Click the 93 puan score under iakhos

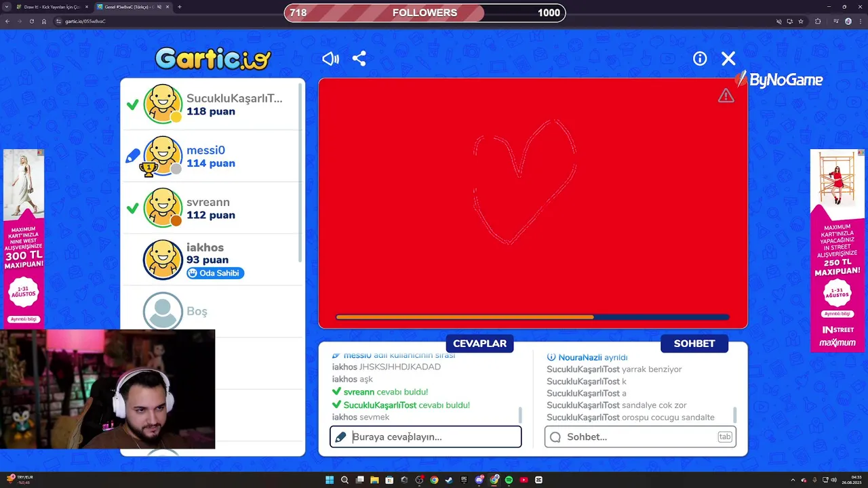coord(208,260)
